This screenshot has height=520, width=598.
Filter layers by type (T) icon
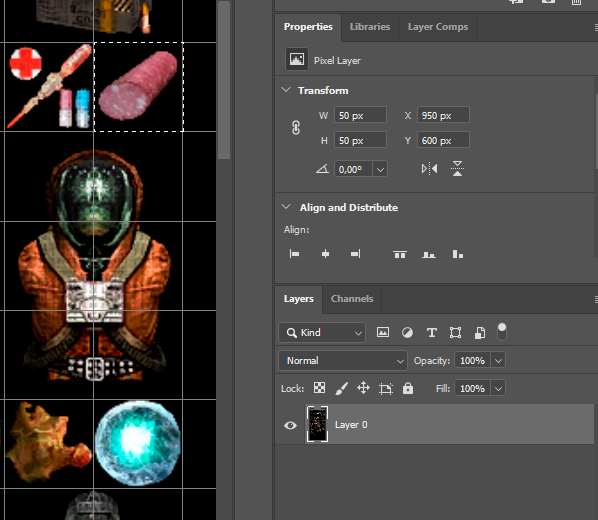tap(431, 333)
